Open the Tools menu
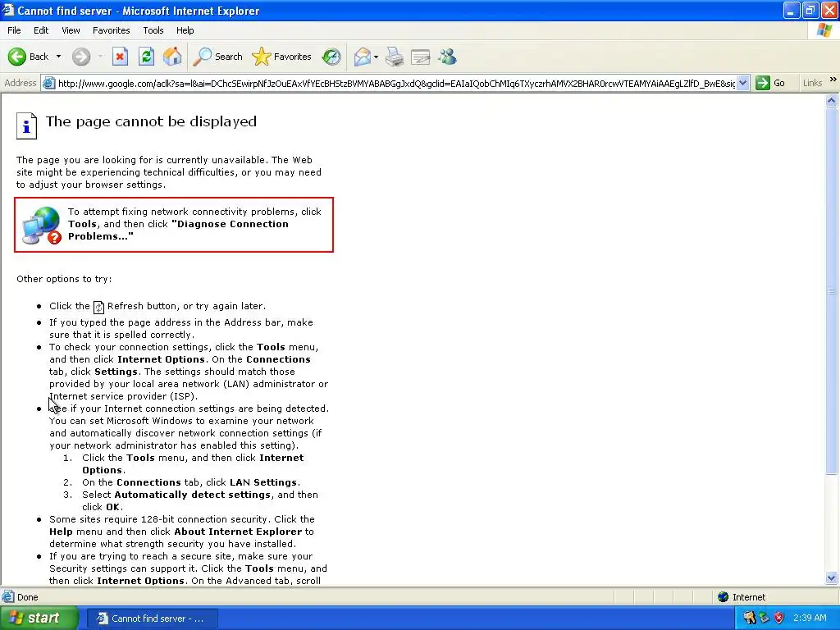The height and width of the screenshot is (630, 840). [x=153, y=30]
